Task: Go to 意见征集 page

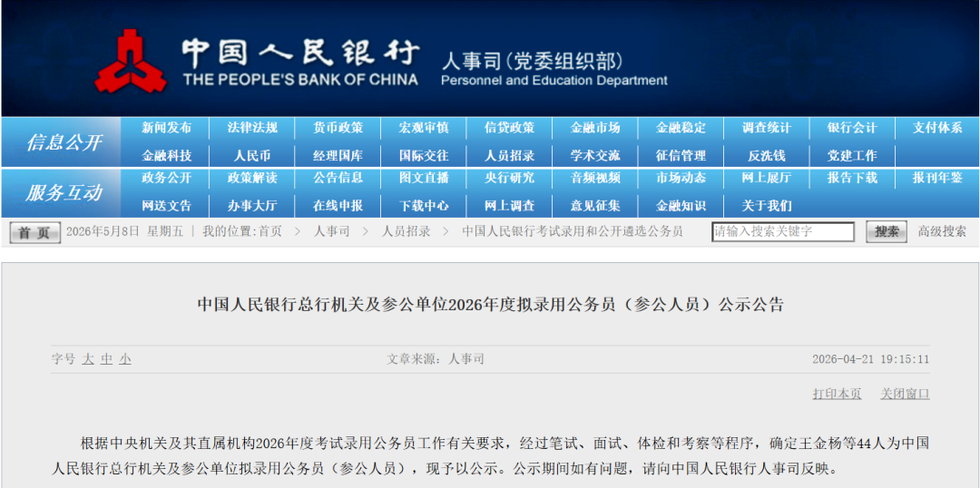Action: click(x=595, y=206)
